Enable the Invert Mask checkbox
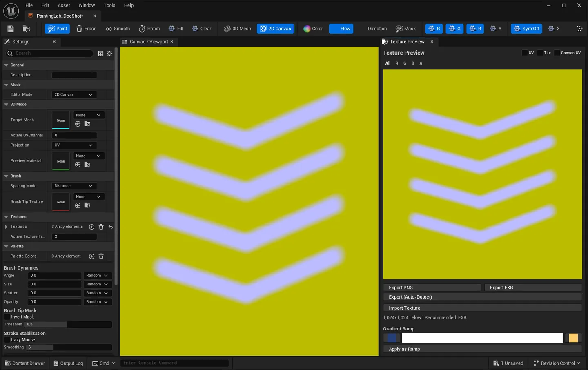Image resolution: width=588 pixels, height=370 pixels. (x=7, y=317)
